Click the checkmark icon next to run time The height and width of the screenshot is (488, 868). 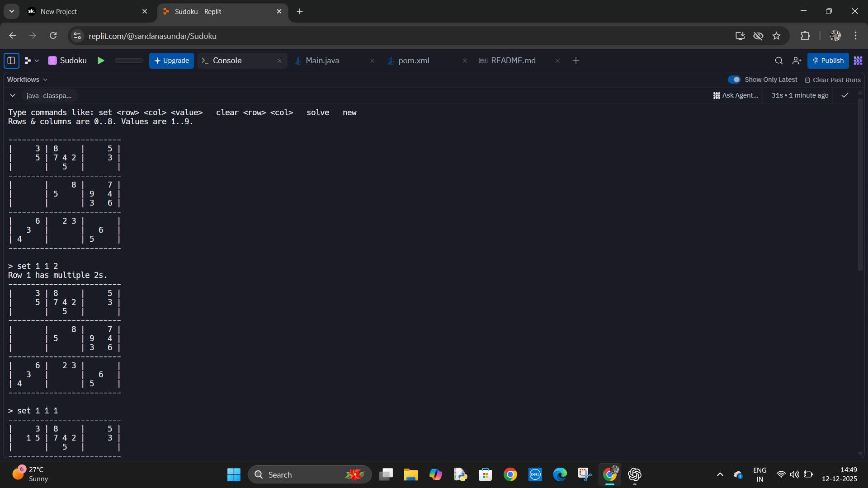[845, 95]
